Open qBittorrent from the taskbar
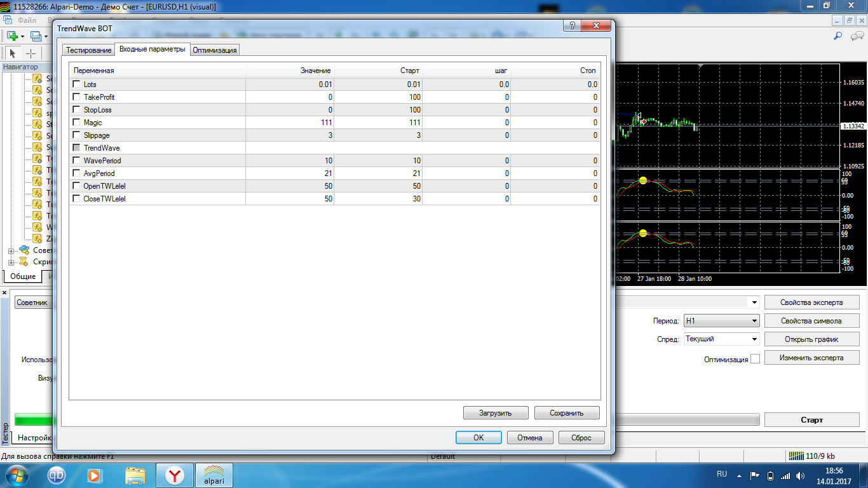Image resolution: width=868 pixels, height=488 pixels. tap(57, 475)
